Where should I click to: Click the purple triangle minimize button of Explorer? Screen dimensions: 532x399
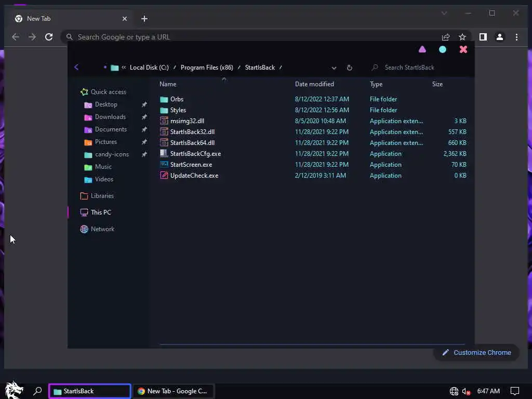coord(422,49)
